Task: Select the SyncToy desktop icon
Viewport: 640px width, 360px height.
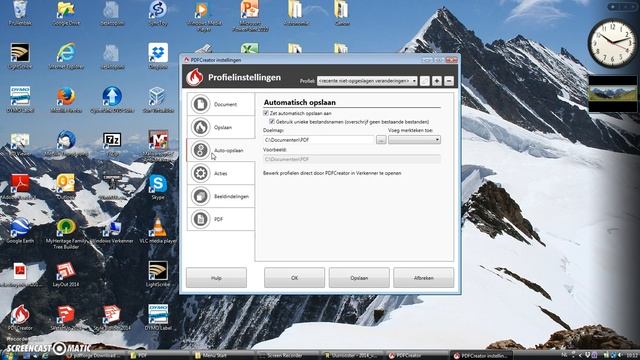Action: coord(158,13)
